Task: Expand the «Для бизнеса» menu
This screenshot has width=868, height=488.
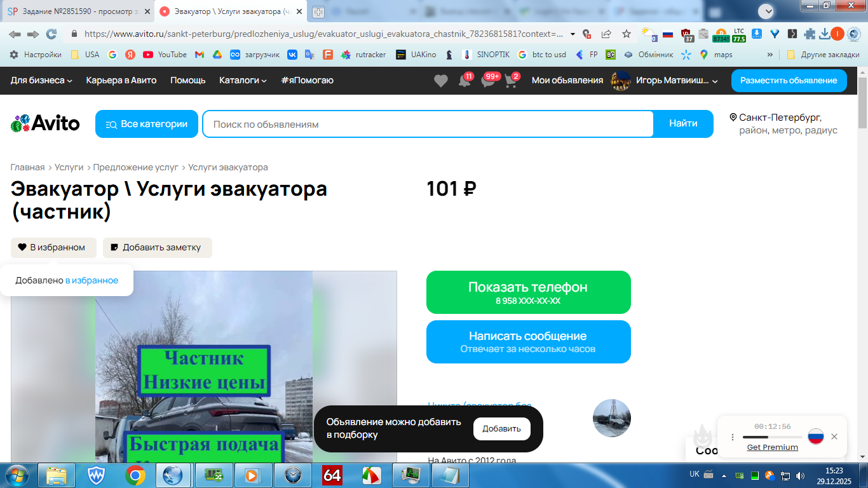Action: click(41, 81)
